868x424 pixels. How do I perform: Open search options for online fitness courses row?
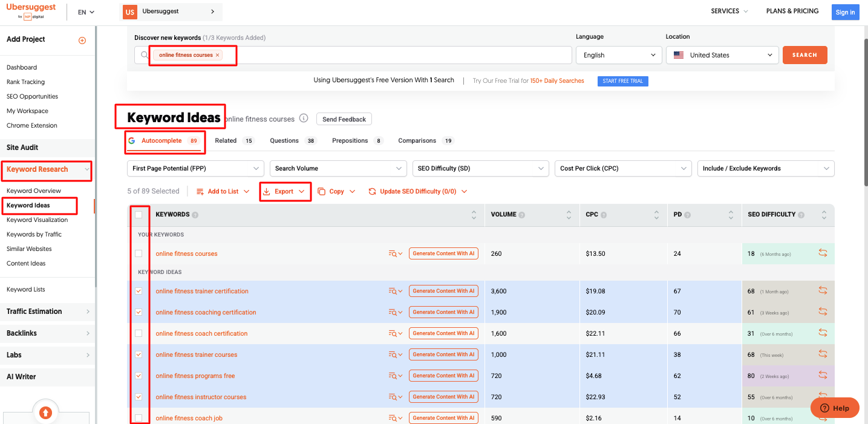(x=396, y=254)
